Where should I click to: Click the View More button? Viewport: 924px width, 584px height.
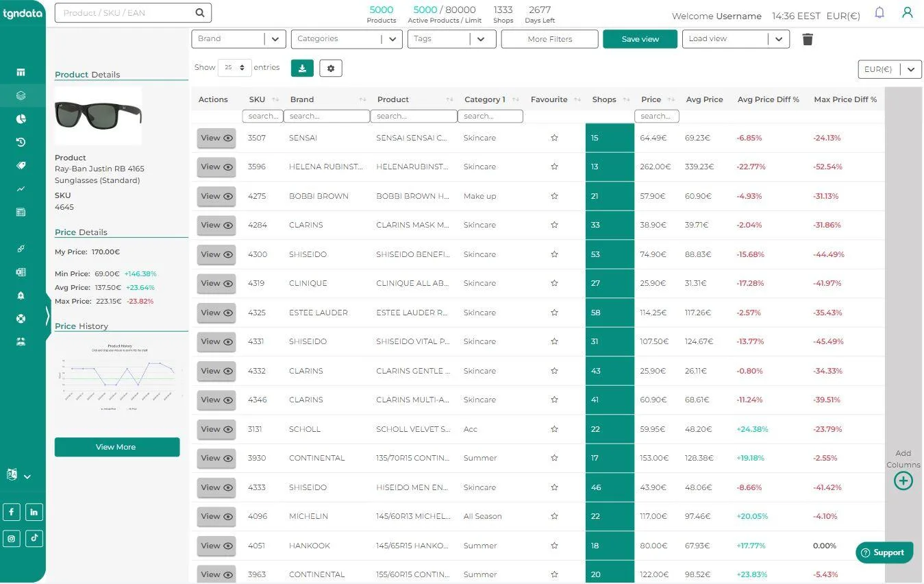pos(117,447)
